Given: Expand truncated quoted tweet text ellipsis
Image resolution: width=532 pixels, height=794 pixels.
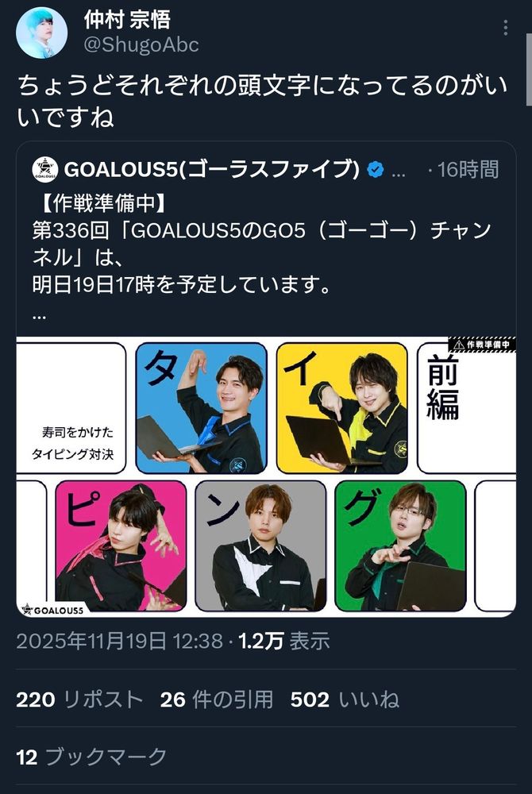Looking at the screenshot, I should tap(39, 315).
